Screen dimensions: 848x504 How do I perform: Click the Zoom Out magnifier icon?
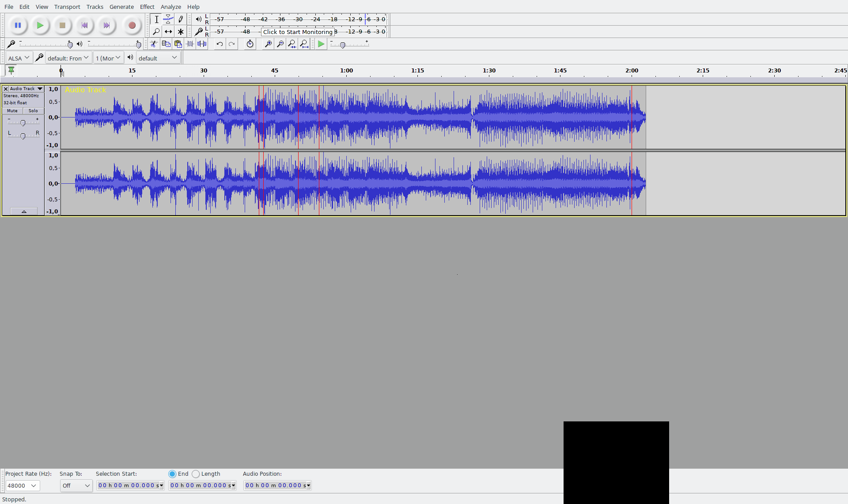[280, 44]
